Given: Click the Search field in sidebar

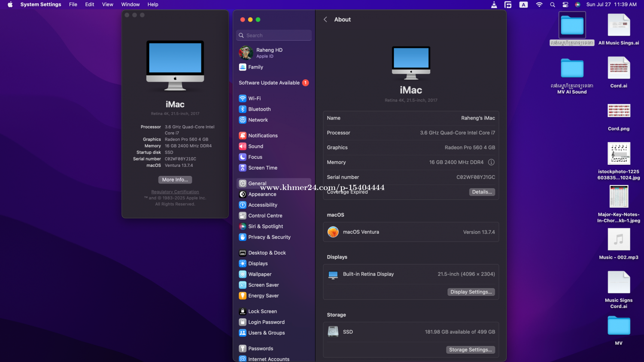Looking at the screenshot, I should pyautogui.click(x=275, y=35).
